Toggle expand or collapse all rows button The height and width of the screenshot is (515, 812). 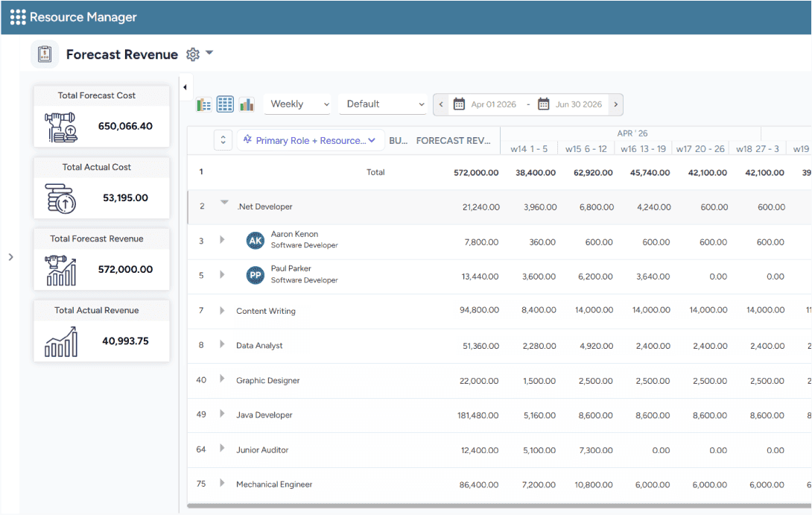[x=223, y=140]
